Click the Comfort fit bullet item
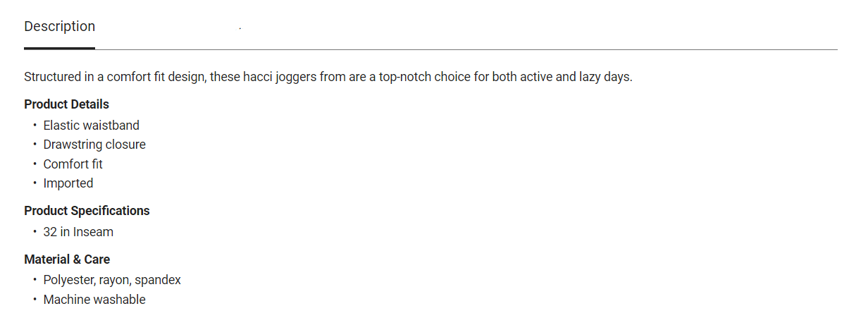The width and height of the screenshot is (868, 318). [73, 164]
